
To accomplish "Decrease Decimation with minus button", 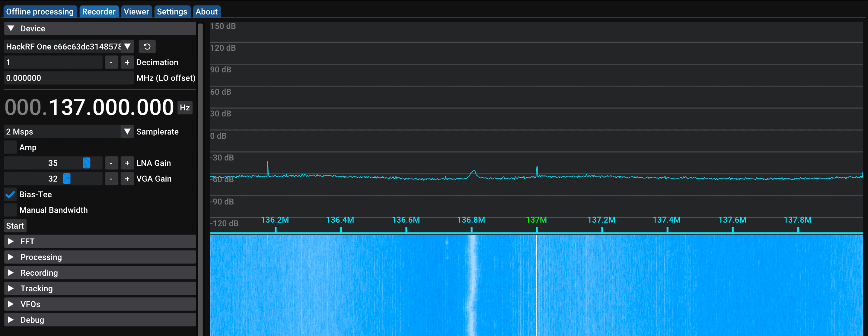I will [x=111, y=62].
